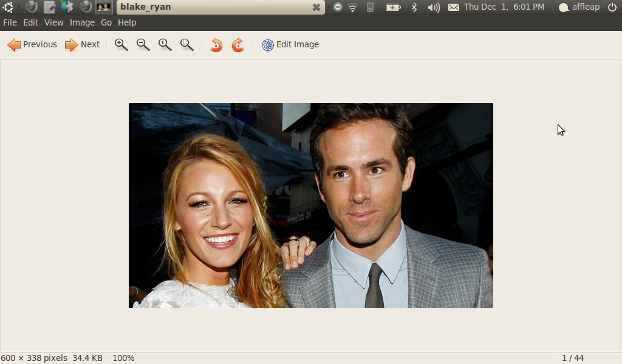Click the power session icon
Image resolution: width=622 pixels, height=364 pixels.
tap(612, 7)
